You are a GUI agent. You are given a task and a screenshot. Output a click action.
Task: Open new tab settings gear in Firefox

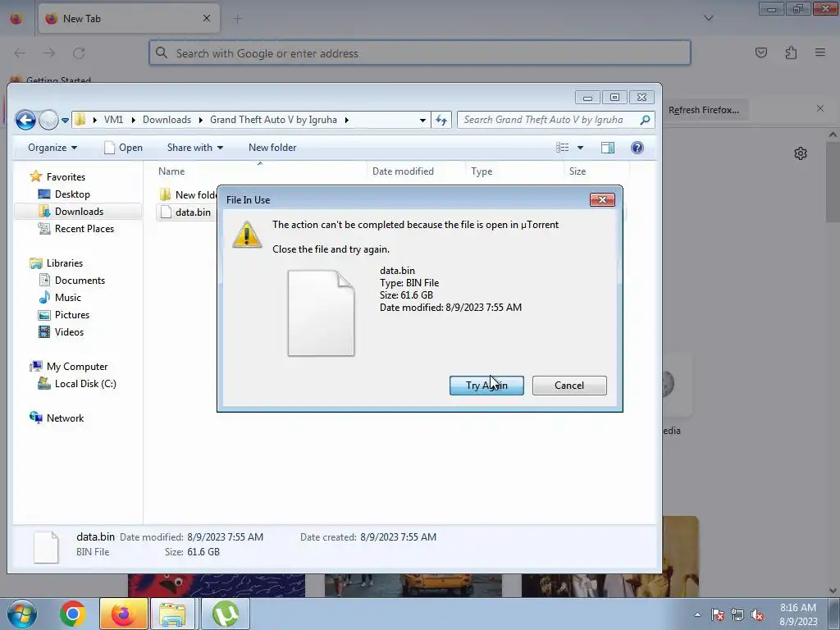801,153
